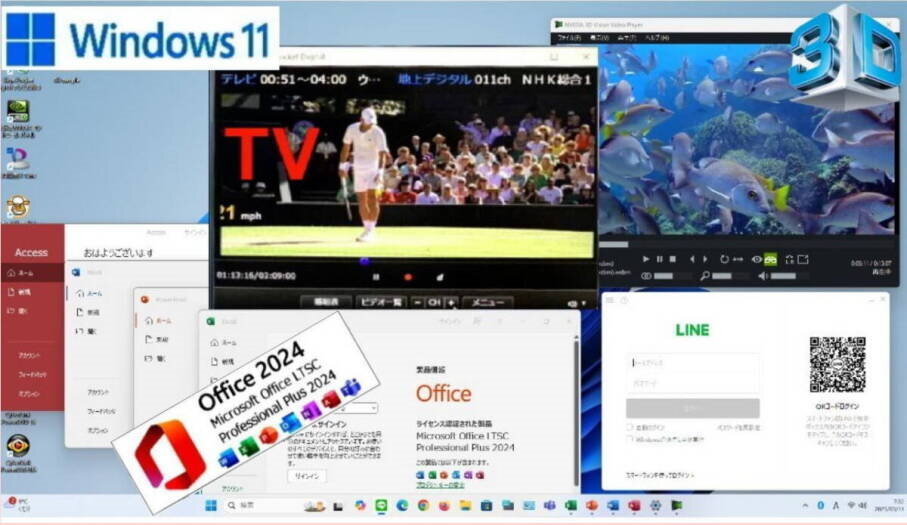The image size is (907, 525).
Task: Expand the dropdown arrow at TV window corner
Action: tap(584, 304)
